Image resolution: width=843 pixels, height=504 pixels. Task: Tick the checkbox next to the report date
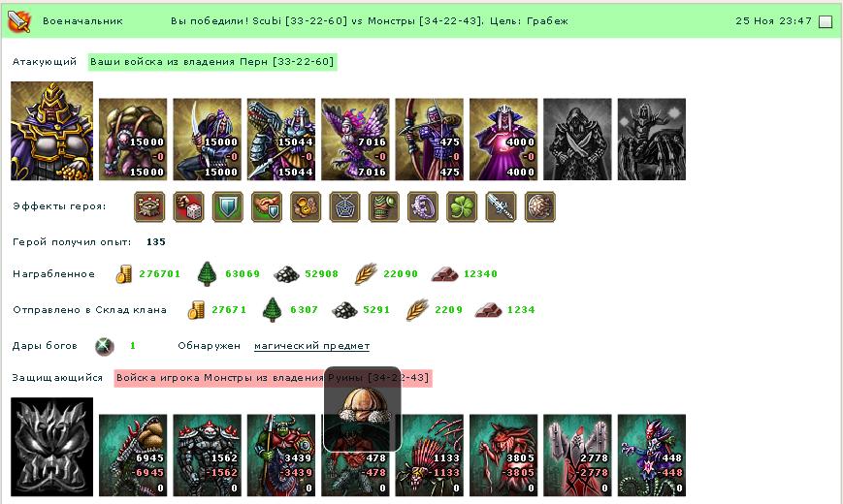click(826, 21)
